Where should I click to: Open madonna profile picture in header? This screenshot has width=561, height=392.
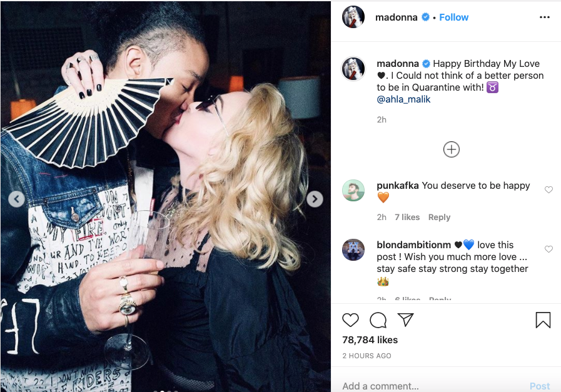pyautogui.click(x=353, y=17)
